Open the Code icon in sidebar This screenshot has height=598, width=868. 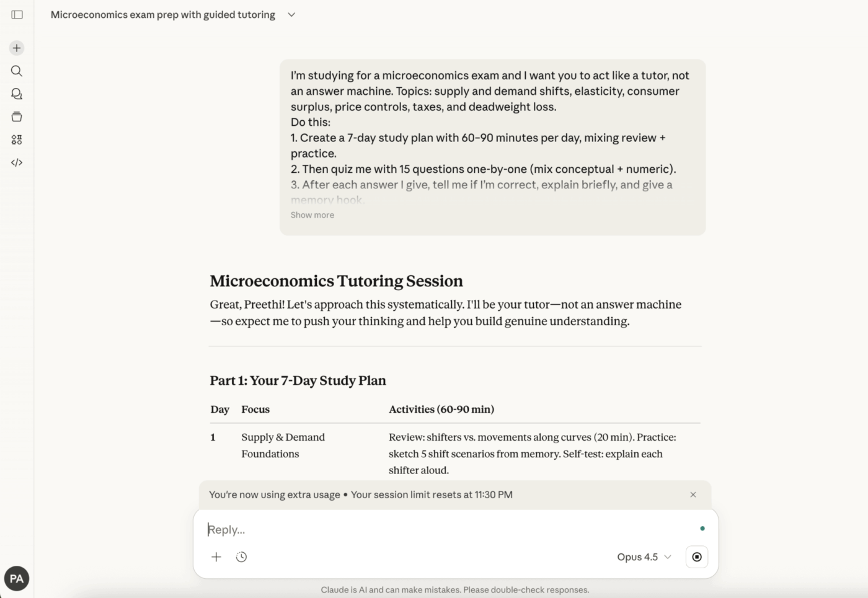point(17,162)
